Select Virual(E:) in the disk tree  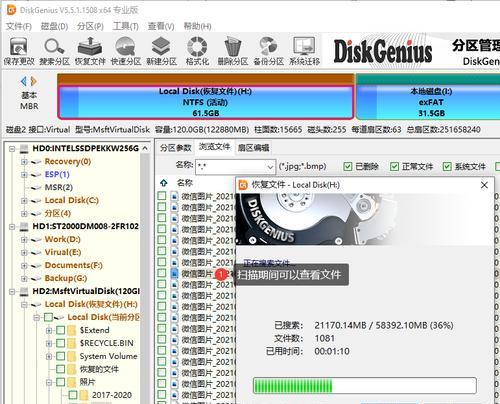63,252
